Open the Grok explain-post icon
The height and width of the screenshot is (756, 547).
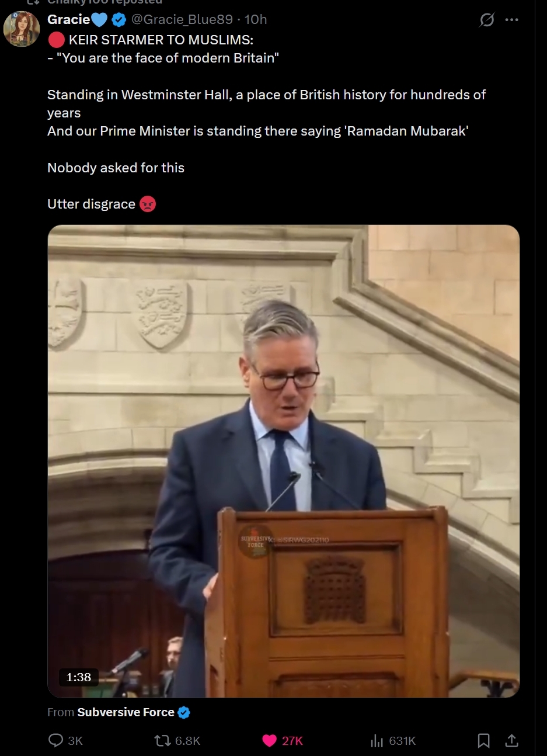coord(486,20)
